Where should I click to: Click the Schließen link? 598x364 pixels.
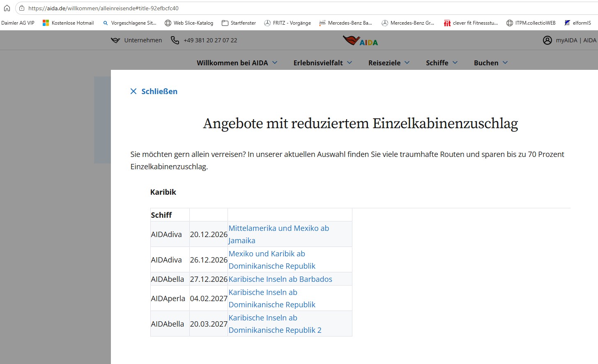click(159, 91)
